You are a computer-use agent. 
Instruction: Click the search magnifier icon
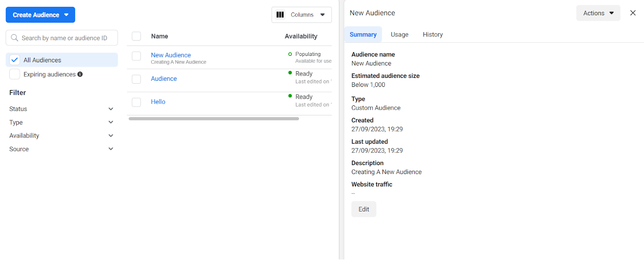pyautogui.click(x=14, y=38)
